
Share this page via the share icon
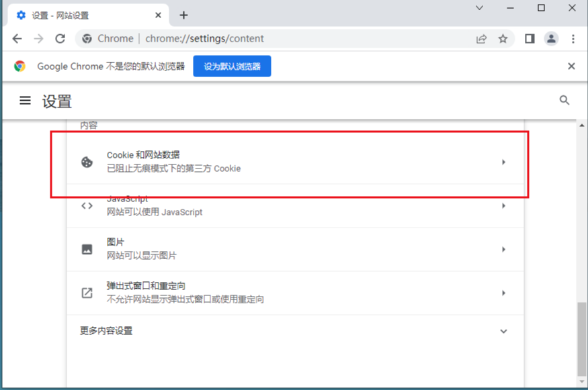482,38
